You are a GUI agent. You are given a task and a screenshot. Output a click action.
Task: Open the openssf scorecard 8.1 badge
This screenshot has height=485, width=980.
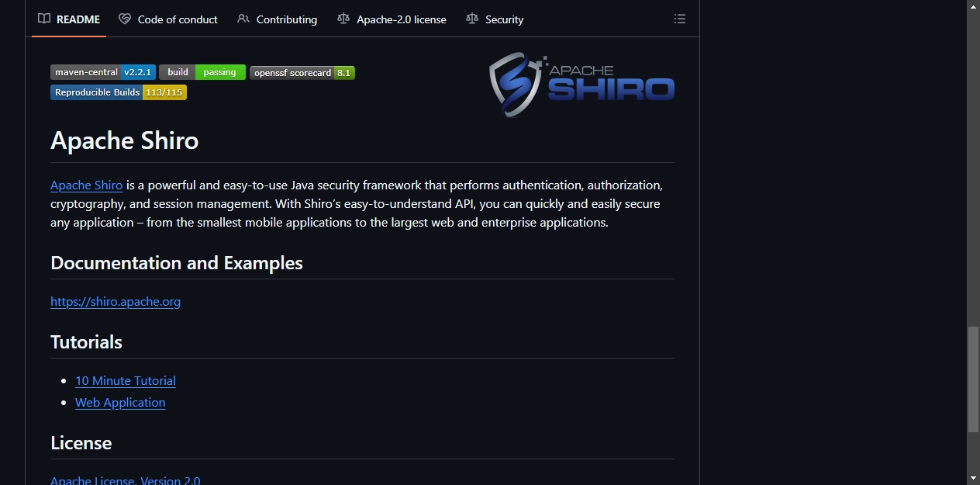tap(302, 73)
